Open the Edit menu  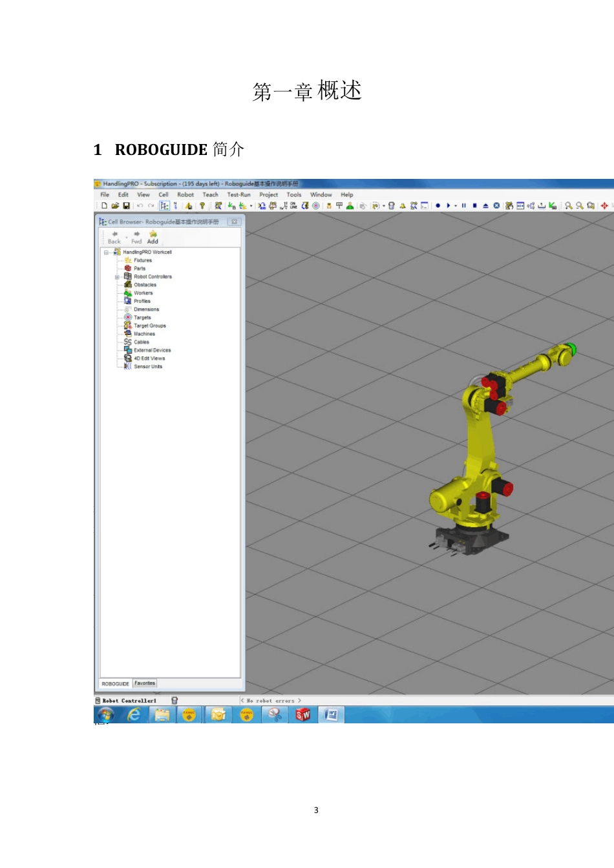click(x=123, y=194)
